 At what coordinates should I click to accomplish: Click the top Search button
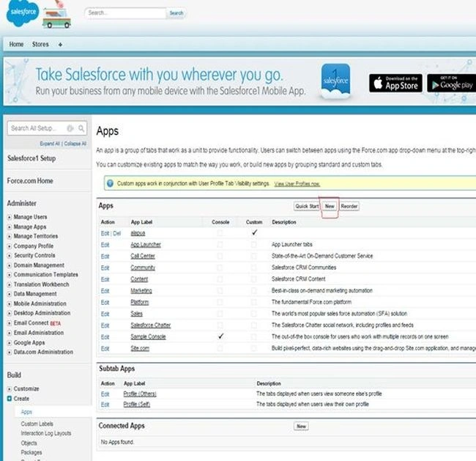(x=176, y=12)
